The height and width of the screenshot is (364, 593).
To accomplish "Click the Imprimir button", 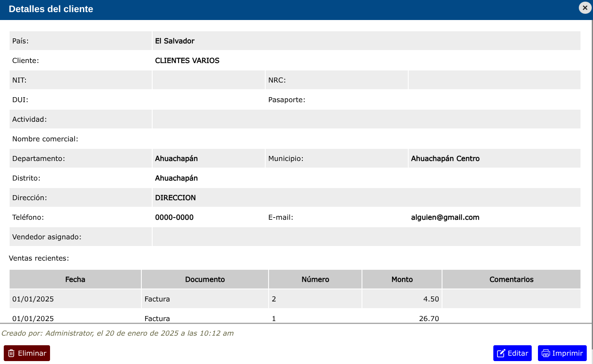I will (x=562, y=353).
